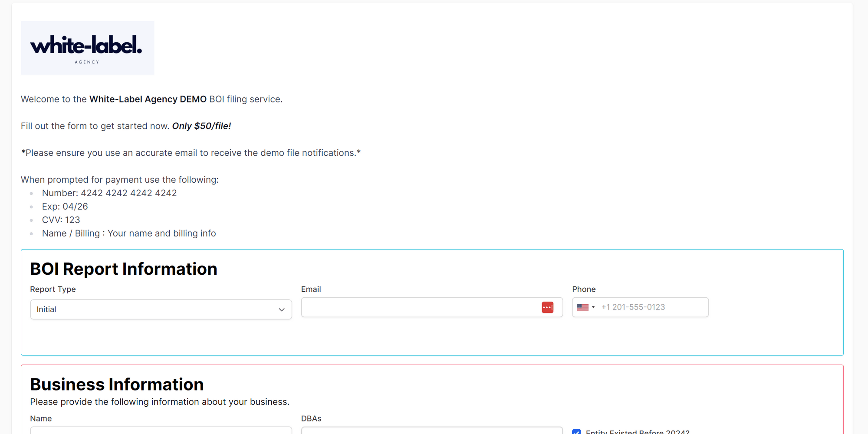Viewport: 868px width, 434px height.
Task: Click 'Please provide the following information' text
Action: pos(160,402)
